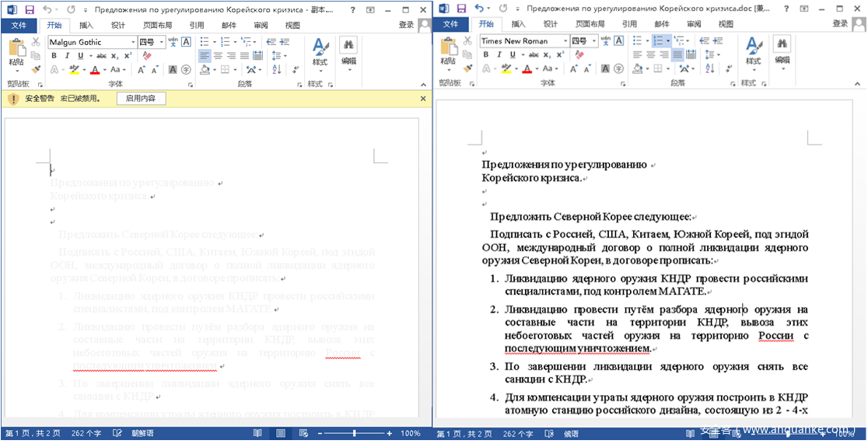This screenshot has height=444, width=868.
Task: Open the Insert tab in left window
Action: [x=86, y=25]
